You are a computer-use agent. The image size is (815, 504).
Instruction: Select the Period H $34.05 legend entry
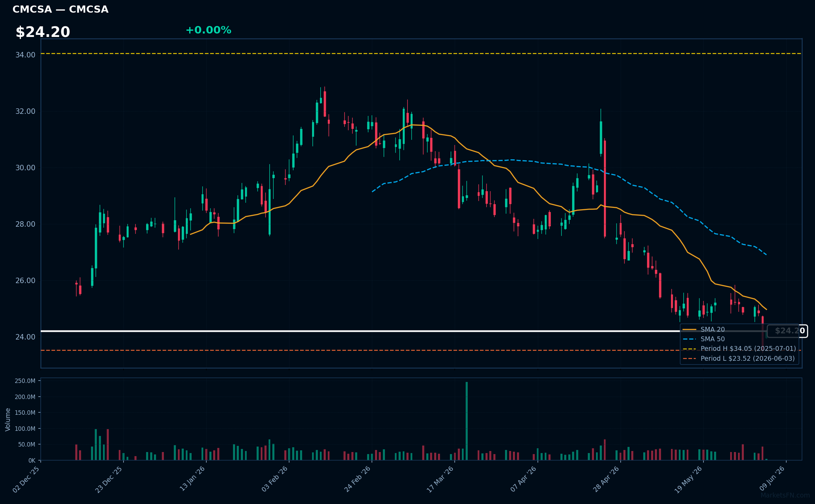pyautogui.click(x=739, y=348)
